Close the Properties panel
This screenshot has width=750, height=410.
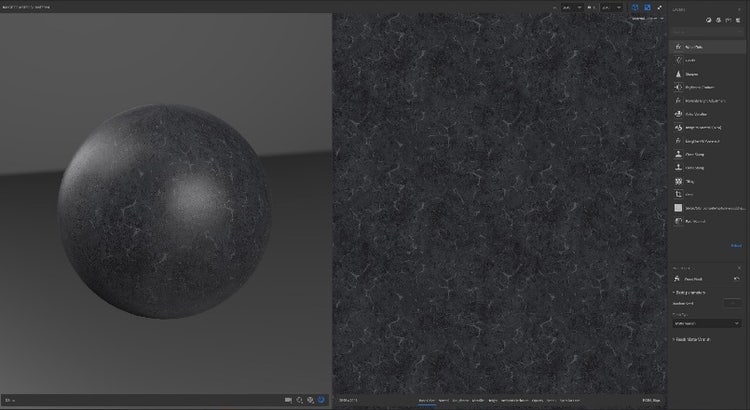739,268
